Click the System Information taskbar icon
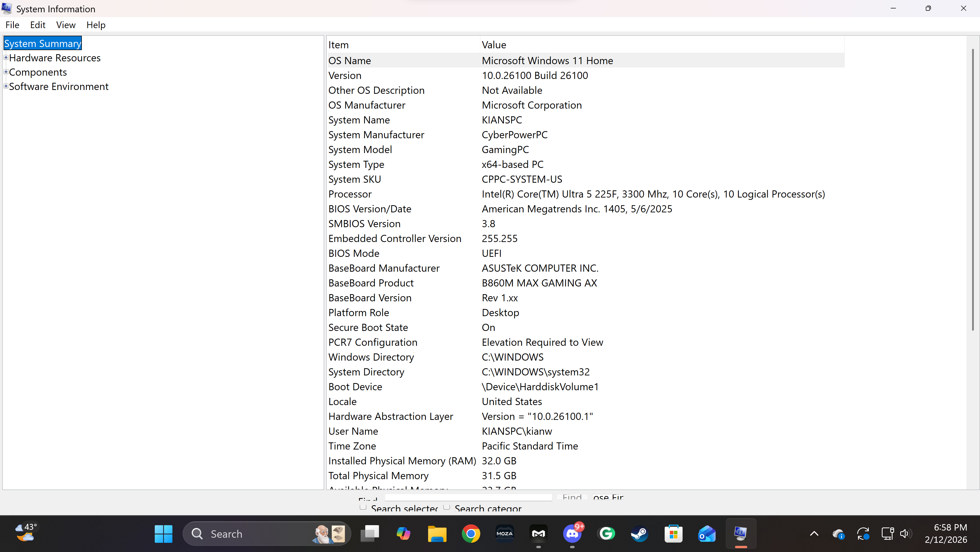The height and width of the screenshot is (552, 980). [741, 534]
